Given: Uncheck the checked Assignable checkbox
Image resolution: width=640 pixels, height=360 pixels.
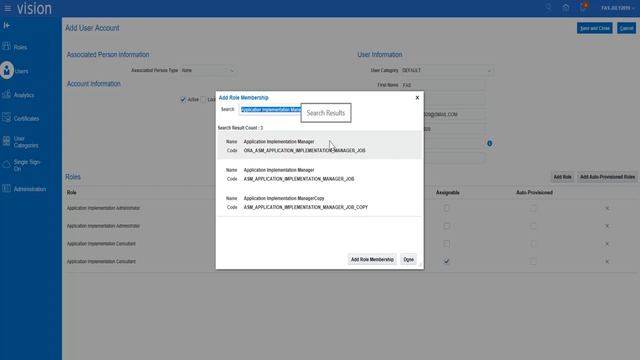Looking at the screenshot, I should (447, 261).
